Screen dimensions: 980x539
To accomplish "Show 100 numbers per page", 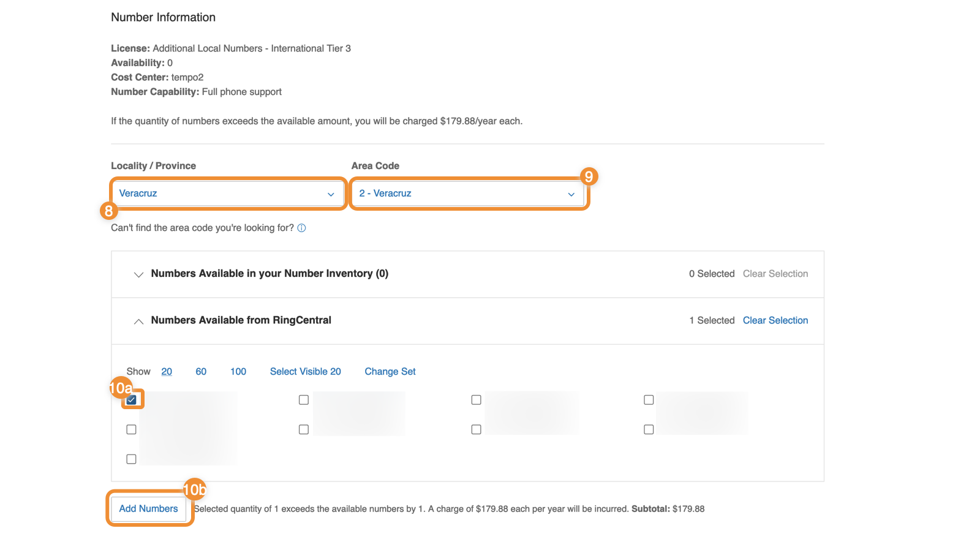I will coord(238,372).
